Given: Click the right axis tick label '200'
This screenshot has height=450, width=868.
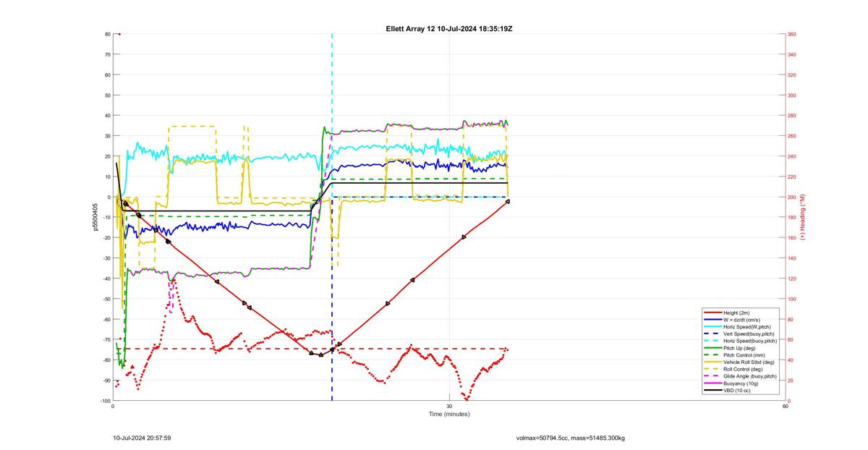Looking at the screenshot, I should pos(792,197).
